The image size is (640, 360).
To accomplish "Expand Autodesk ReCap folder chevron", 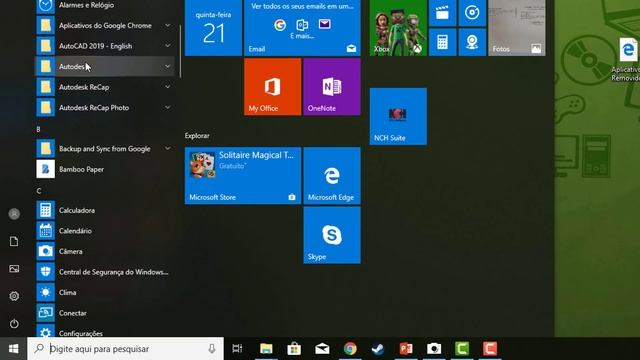I will click(x=167, y=87).
